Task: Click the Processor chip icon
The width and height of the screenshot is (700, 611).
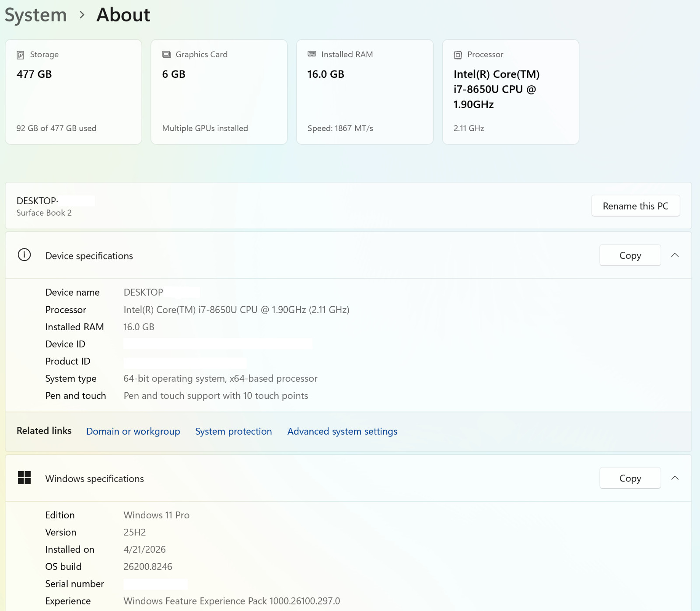Action: pos(458,55)
